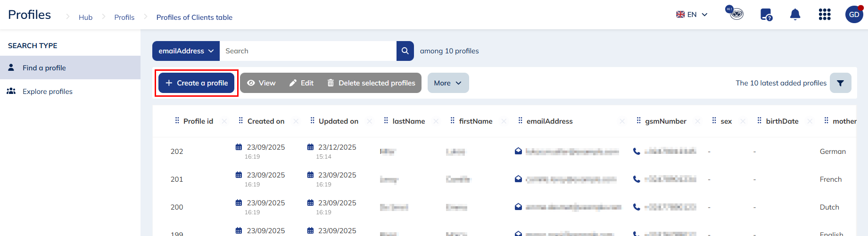Image resolution: width=868 pixels, height=236 pixels.
Task: Click 'among 10 profiles' text
Action: coord(449,51)
